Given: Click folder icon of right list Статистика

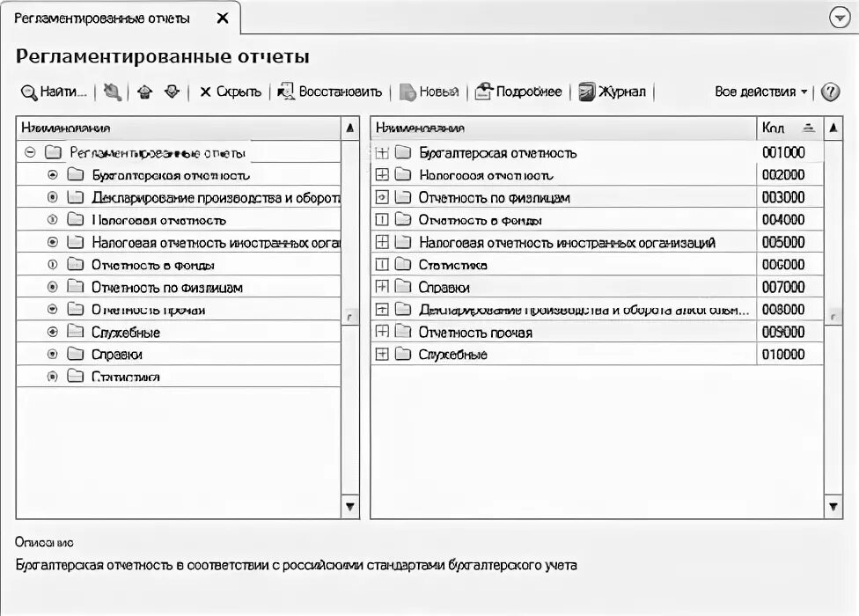Looking at the screenshot, I should [403, 265].
